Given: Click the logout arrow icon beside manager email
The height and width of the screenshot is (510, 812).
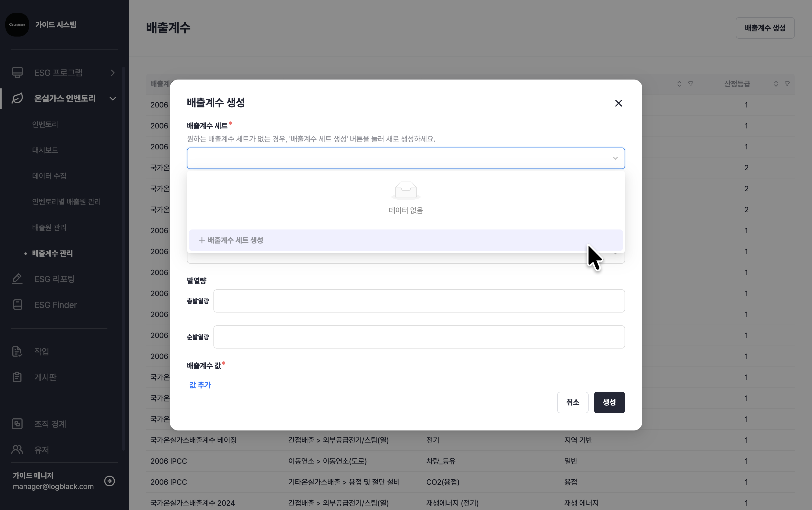Looking at the screenshot, I should pos(110,481).
